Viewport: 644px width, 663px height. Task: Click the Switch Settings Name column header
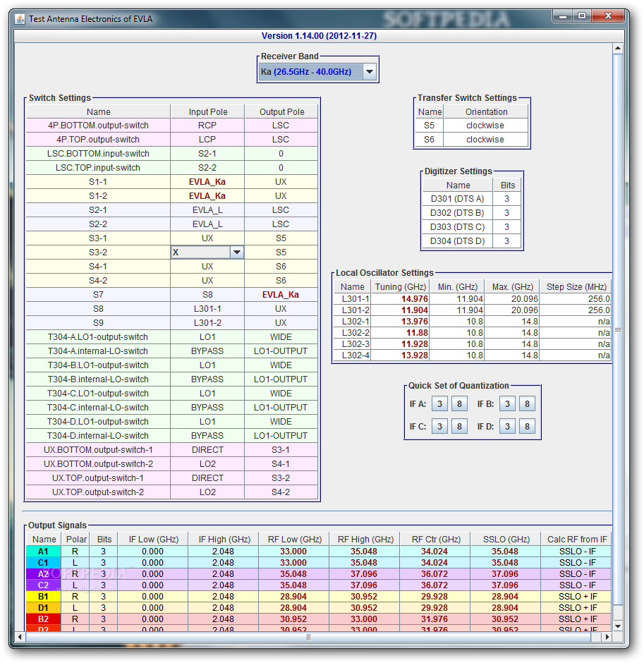click(x=98, y=111)
